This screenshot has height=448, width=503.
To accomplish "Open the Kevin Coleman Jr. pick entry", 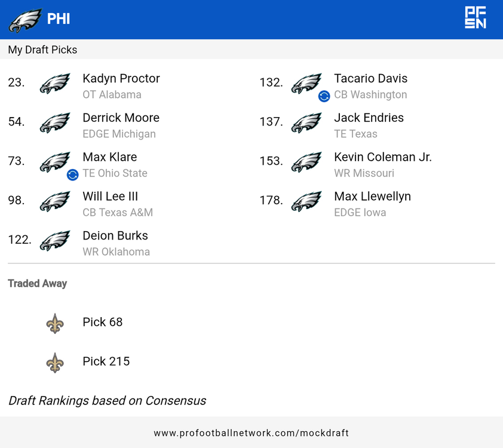I will tap(382, 157).
